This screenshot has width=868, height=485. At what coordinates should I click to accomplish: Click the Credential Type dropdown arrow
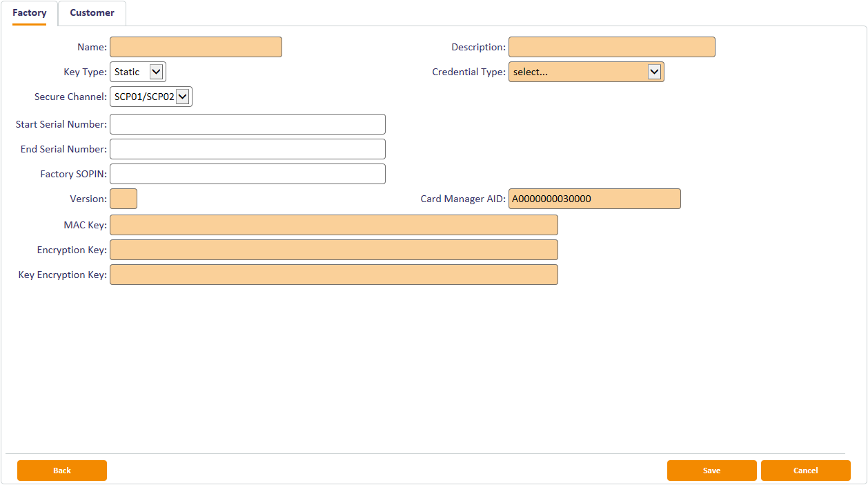(x=654, y=72)
